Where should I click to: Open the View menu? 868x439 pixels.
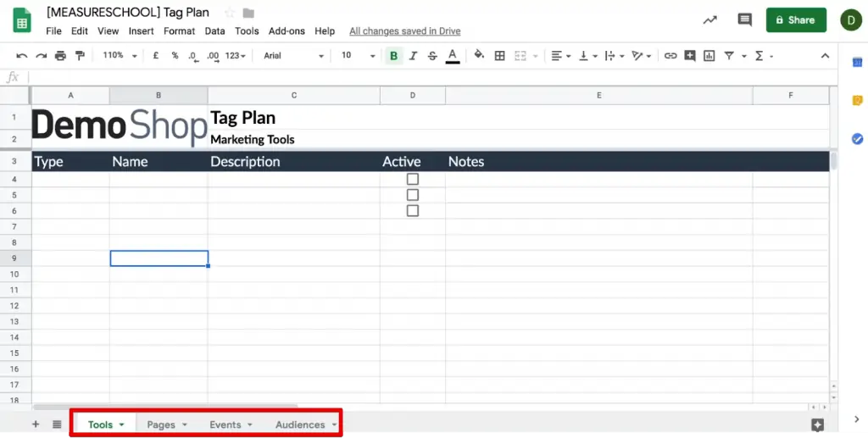coord(108,31)
